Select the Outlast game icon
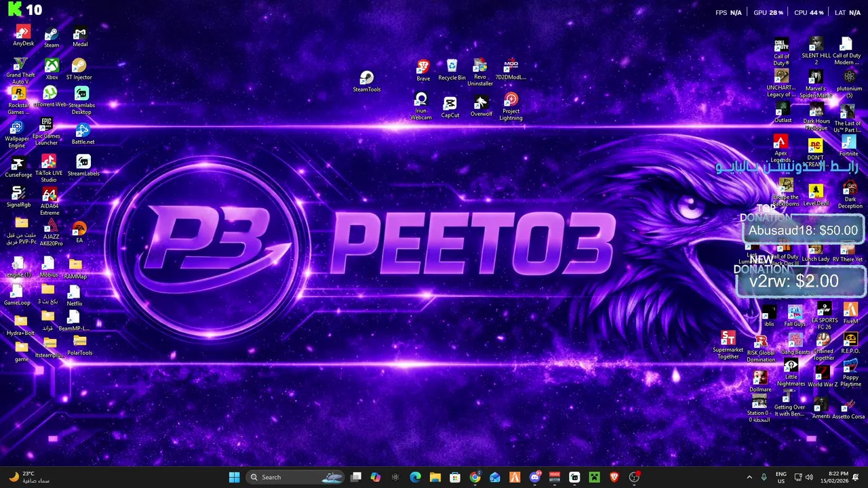The width and height of the screenshot is (868, 488). coord(783,114)
